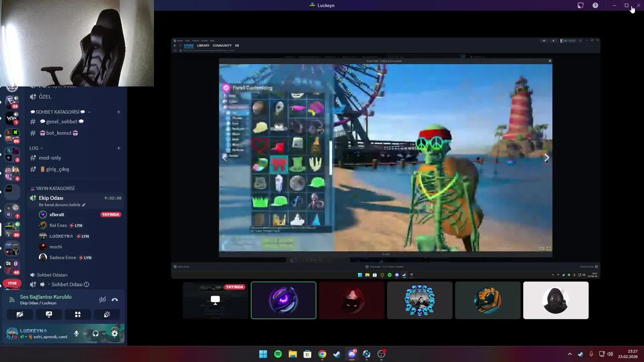This screenshot has height=362, width=644.
Task: Focus the main Steam stream video
Action: (385, 158)
